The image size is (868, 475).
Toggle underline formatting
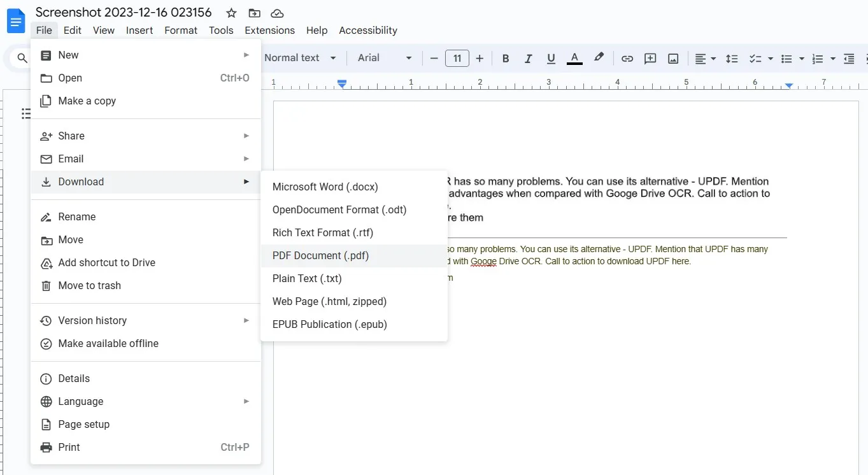click(x=551, y=58)
